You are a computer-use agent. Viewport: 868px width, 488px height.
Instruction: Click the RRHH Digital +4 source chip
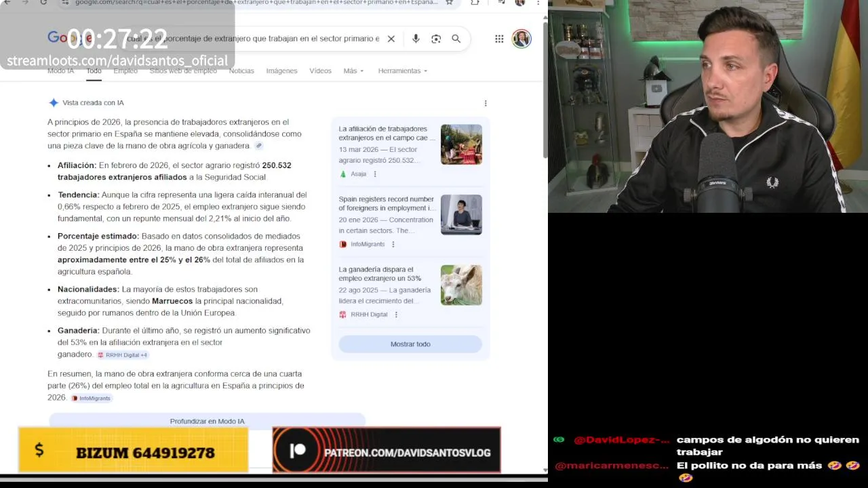pyautogui.click(x=122, y=354)
